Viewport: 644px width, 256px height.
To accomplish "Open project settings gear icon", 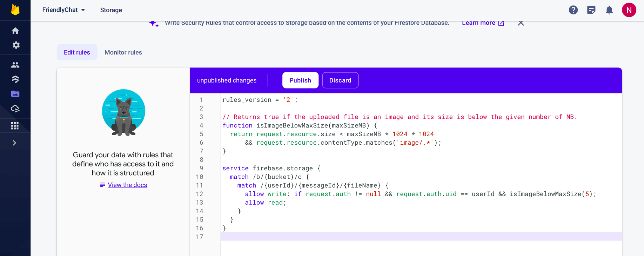I will pyautogui.click(x=16, y=45).
